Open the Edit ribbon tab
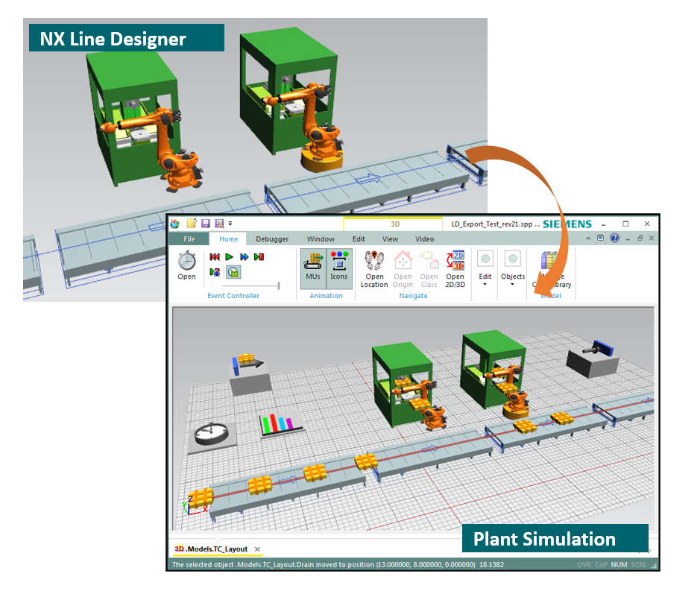The width and height of the screenshot is (700, 597). click(359, 239)
